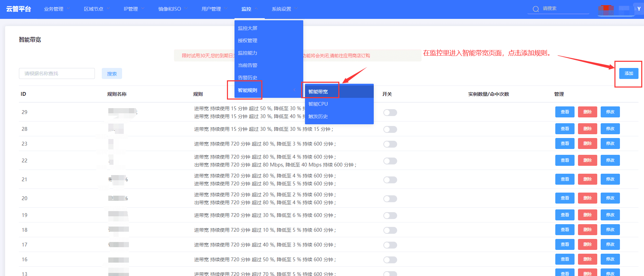The image size is (644, 276).
Task: Click 查看 for rule ID 21
Action: point(565,179)
